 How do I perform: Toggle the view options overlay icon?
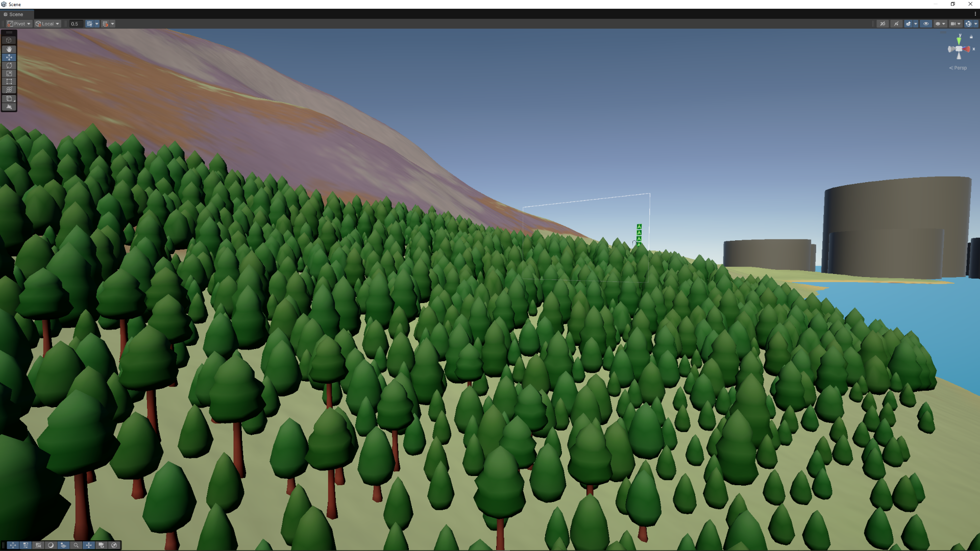(63, 545)
